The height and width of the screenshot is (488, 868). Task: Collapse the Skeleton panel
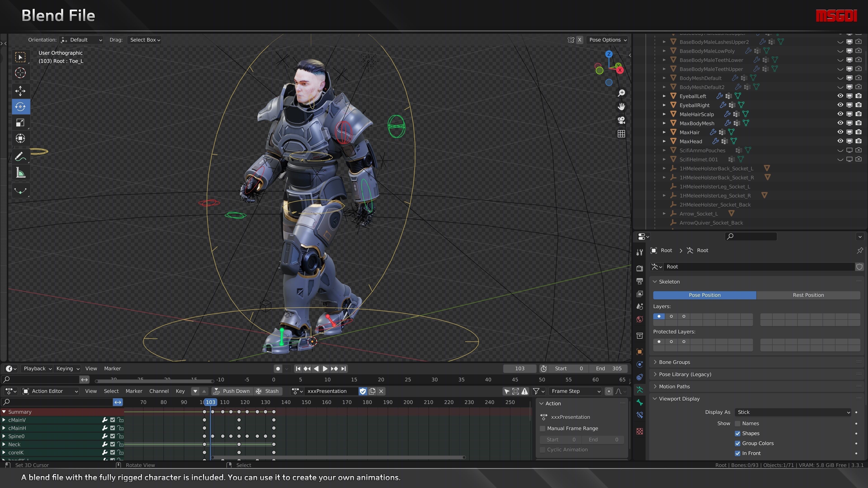pyautogui.click(x=669, y=282)
